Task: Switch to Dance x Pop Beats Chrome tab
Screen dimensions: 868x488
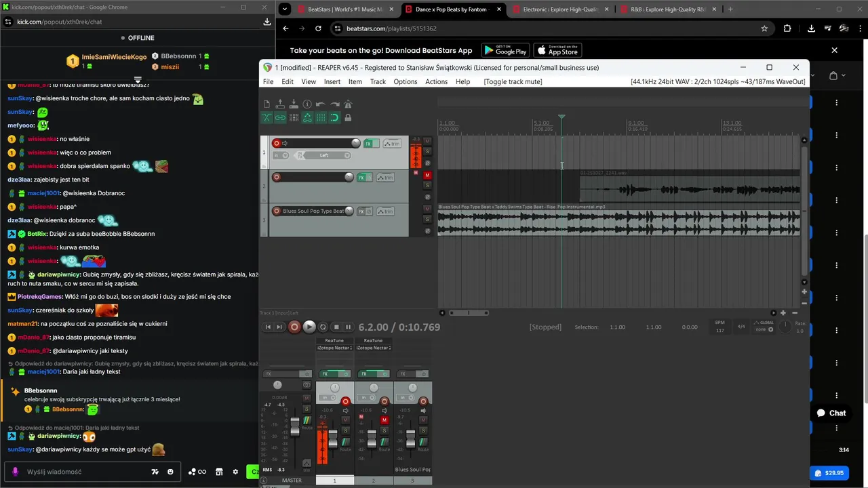Action: [x=452, y=9]
